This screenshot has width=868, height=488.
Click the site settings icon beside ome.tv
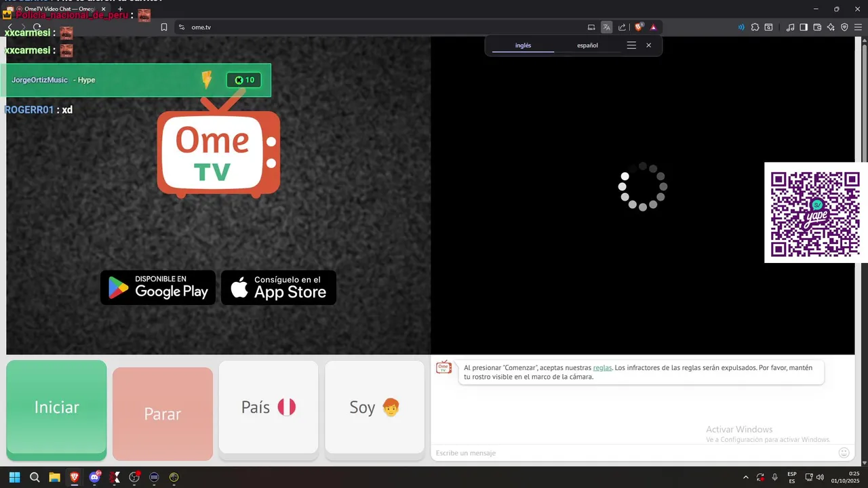[x=182, y=27]
